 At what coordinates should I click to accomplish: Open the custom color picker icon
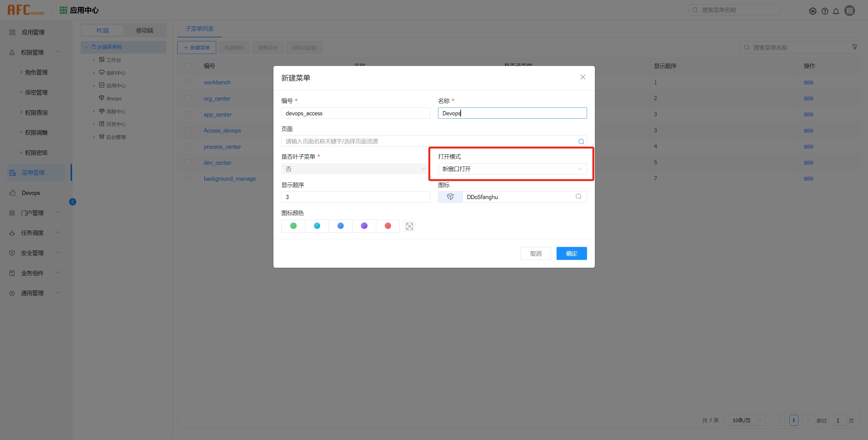(409, 226)
